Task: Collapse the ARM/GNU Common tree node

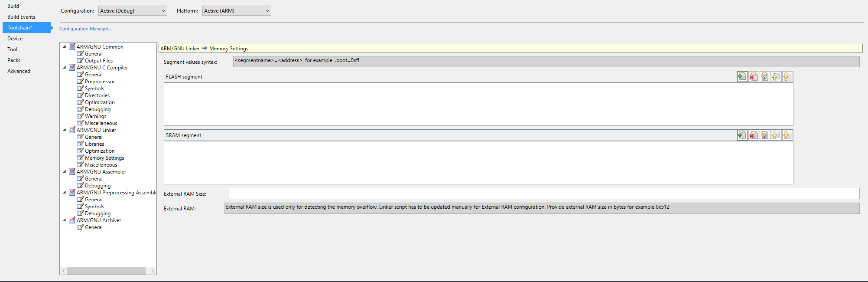Action: 65,47
